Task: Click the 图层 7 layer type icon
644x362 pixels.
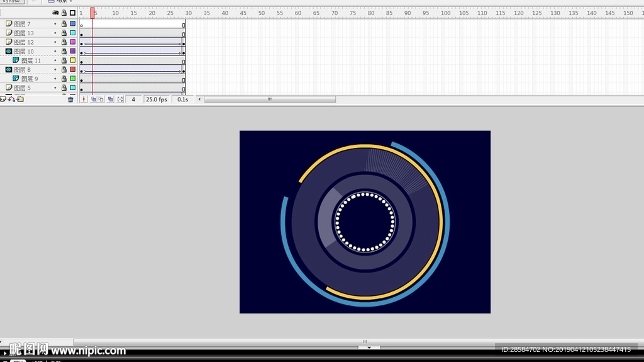Action: tap(9, 24)
